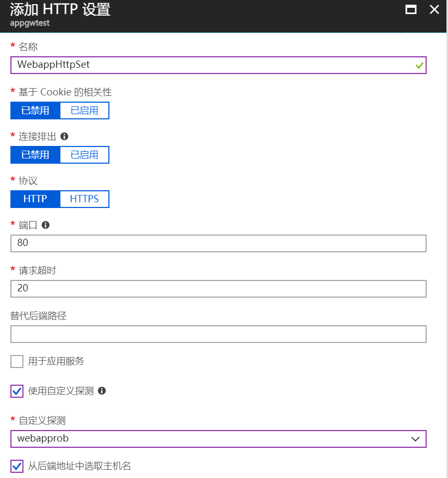Click the green checkmark in the name field

coord(419,65)
